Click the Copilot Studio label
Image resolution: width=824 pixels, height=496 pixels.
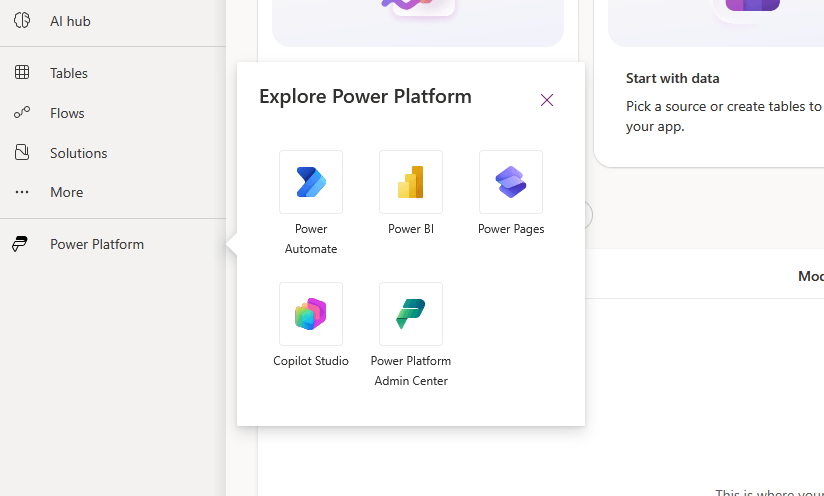311,361
